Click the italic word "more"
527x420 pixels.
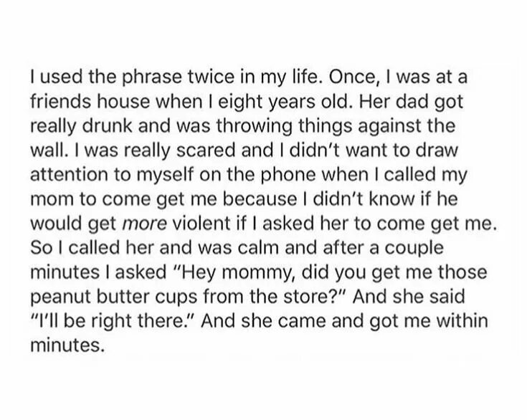click(x=145, y=224)
